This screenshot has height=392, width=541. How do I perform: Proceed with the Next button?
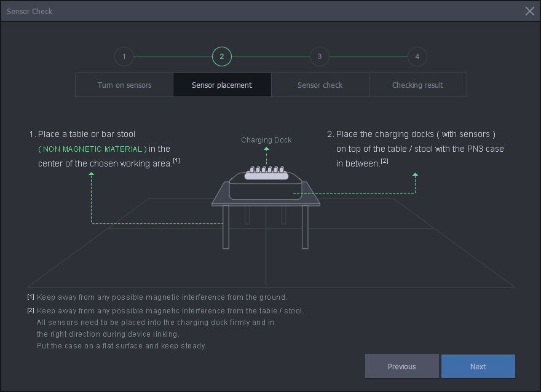coord(478,366)
